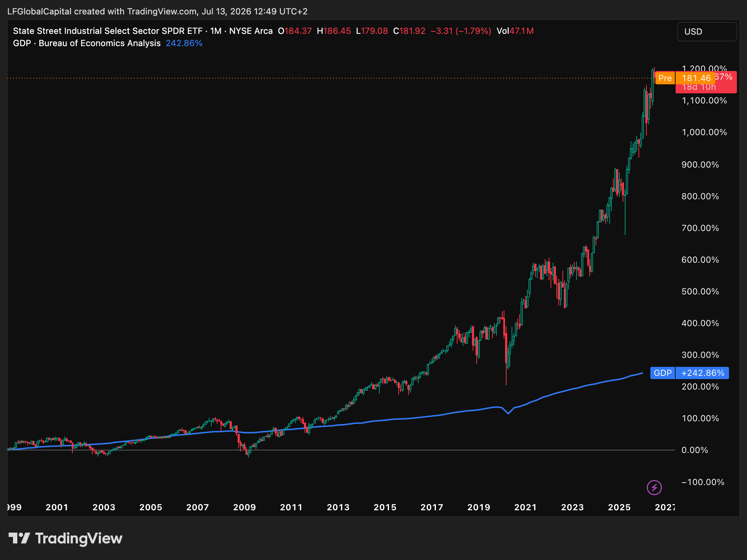747x560 pixels.
Task: Click the 1,100.00% price axis label
Action: click(x=704, y=101)
